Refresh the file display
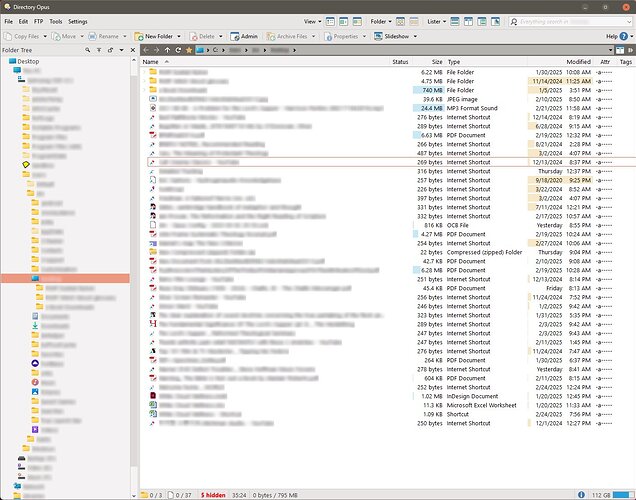The height and width of the screenshot is (500, 636). [178, 50]
